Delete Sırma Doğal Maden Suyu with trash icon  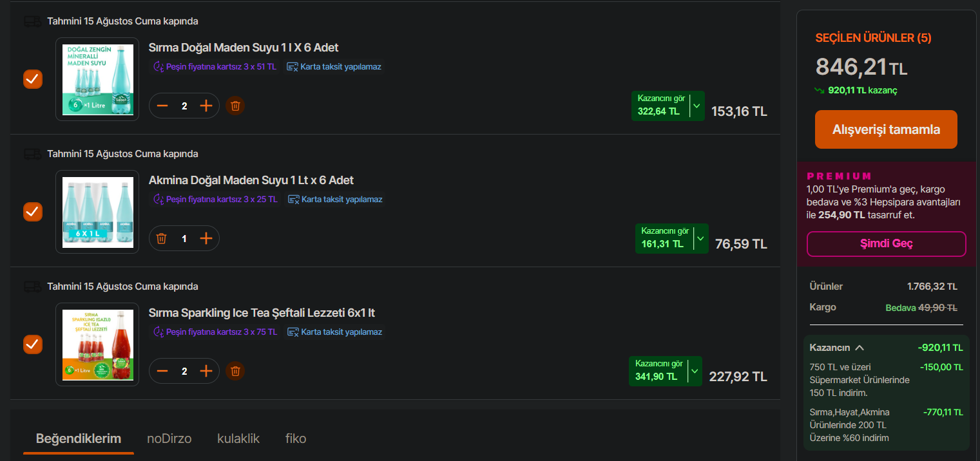click(x=235, y=106)
